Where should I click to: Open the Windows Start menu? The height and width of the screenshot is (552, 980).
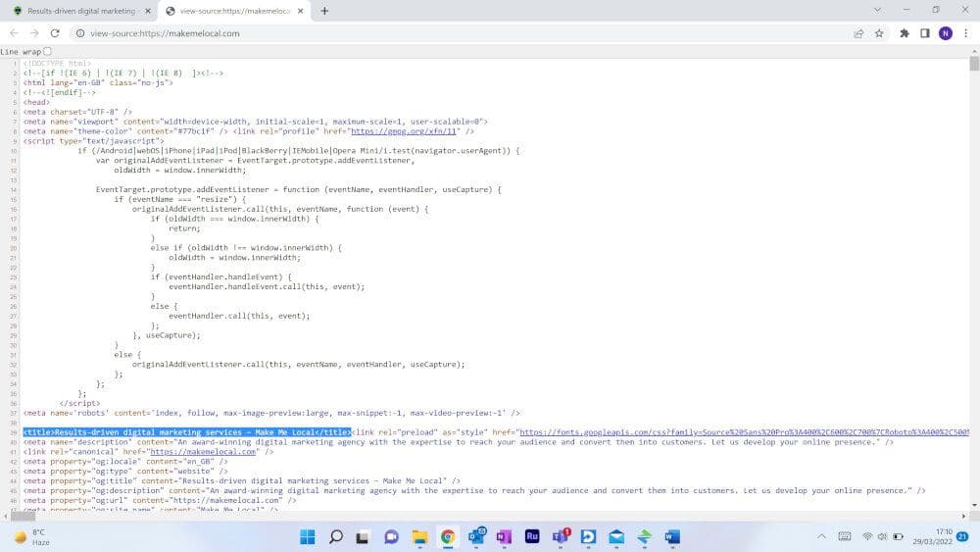pyautogui.click(x=306, y=536)
